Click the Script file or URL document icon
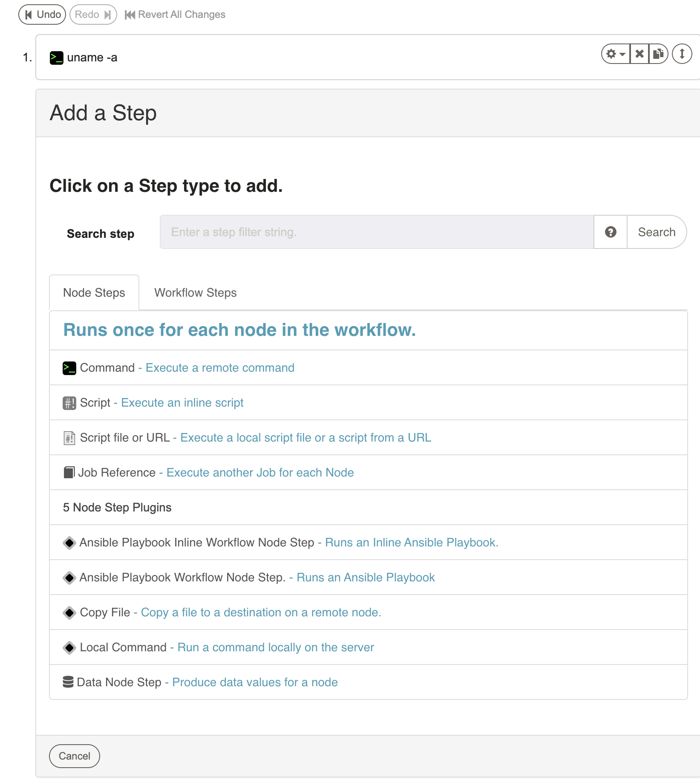 (x=69, y=438)
